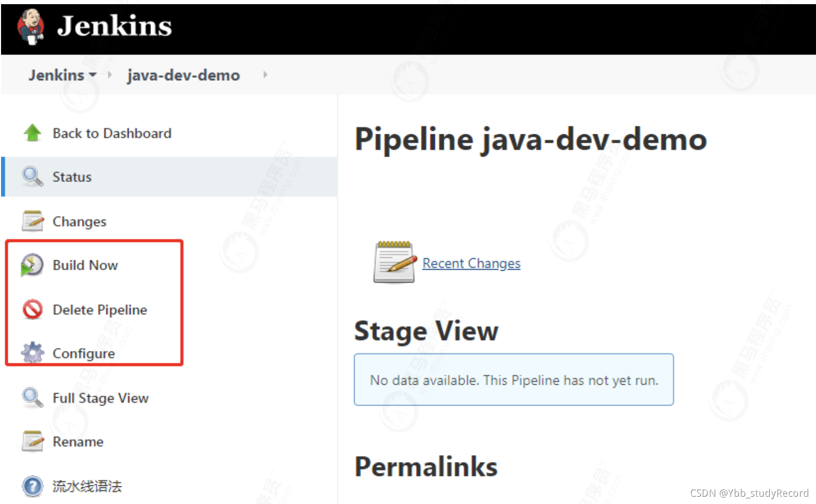Click the Pipeline java-dev-demo heading
The width and height of the screenshot is (816, 504).
[x=531, y=139]
